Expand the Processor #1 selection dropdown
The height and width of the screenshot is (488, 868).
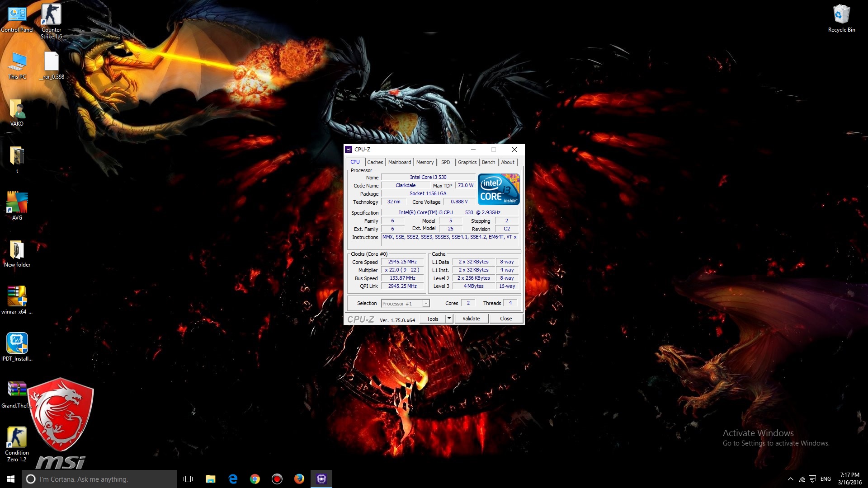pos(425,304)
